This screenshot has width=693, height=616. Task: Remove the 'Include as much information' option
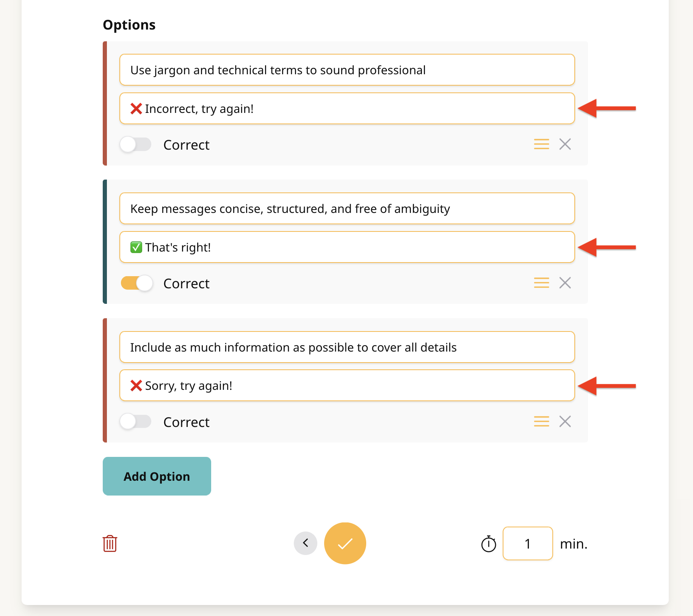pos(565,422)
